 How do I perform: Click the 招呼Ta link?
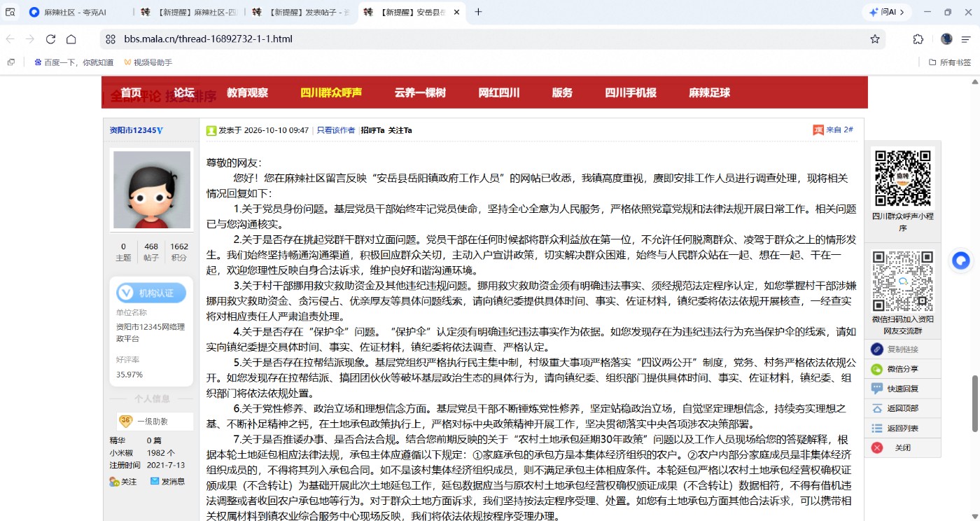[372, 130]
